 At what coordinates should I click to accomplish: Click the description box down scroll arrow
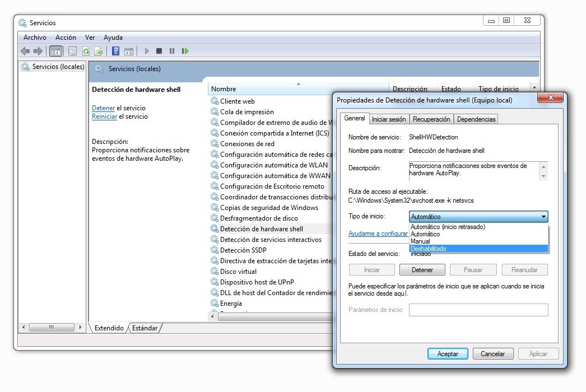point(543,176)
